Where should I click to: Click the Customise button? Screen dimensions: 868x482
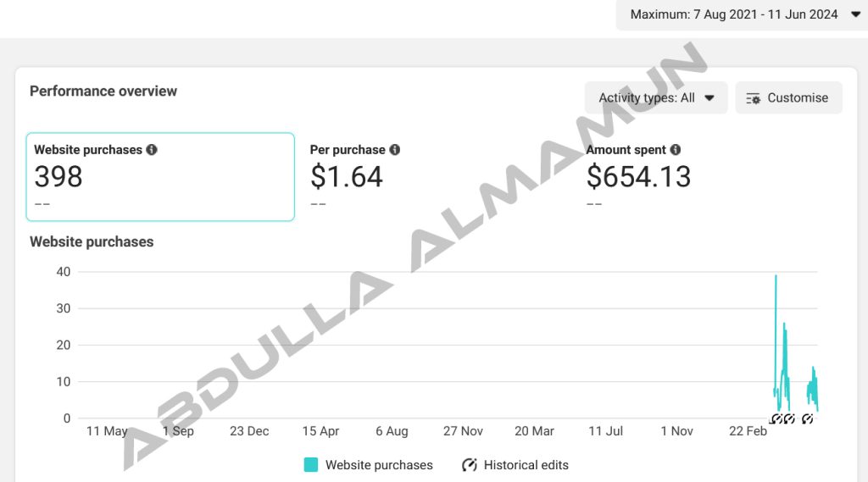tap(788, 97)
